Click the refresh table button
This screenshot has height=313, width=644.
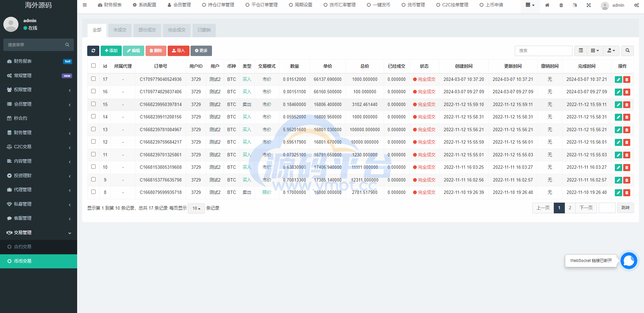(x=93, y=51)
